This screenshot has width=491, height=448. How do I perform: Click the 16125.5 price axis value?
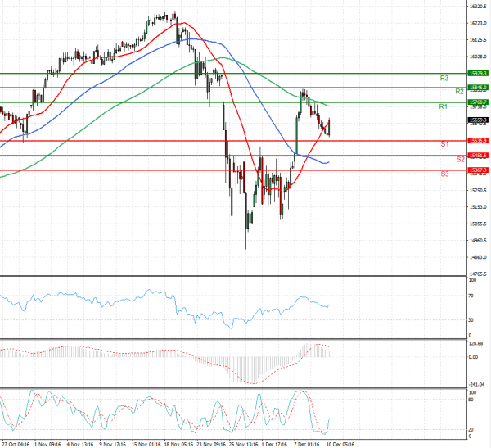478,40
